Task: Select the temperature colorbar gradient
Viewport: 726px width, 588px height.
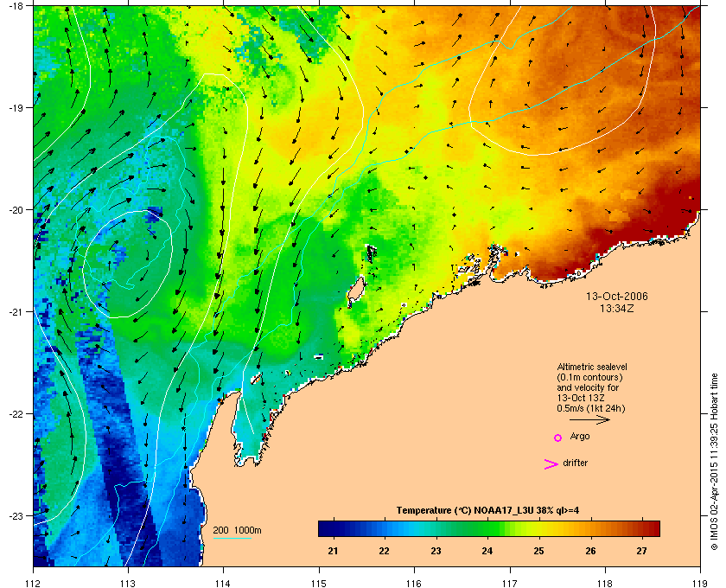Action: point(489,528)
